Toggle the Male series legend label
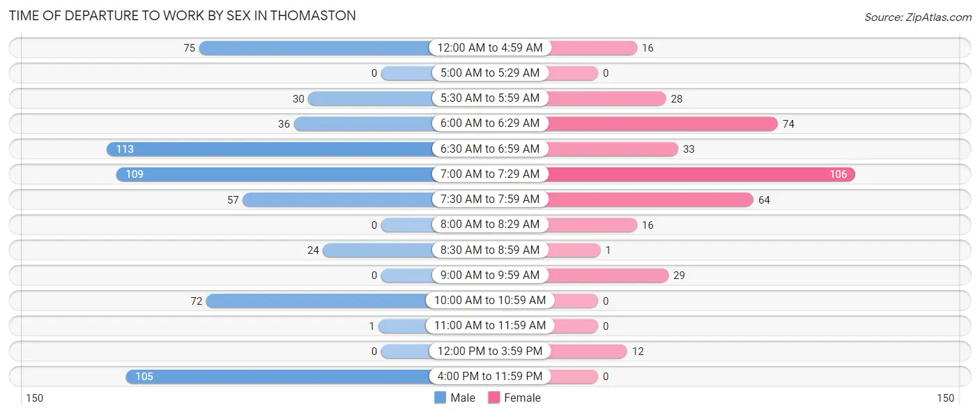Image resolution: width=980 pixels, height=415 pixels. coord(462,398)
